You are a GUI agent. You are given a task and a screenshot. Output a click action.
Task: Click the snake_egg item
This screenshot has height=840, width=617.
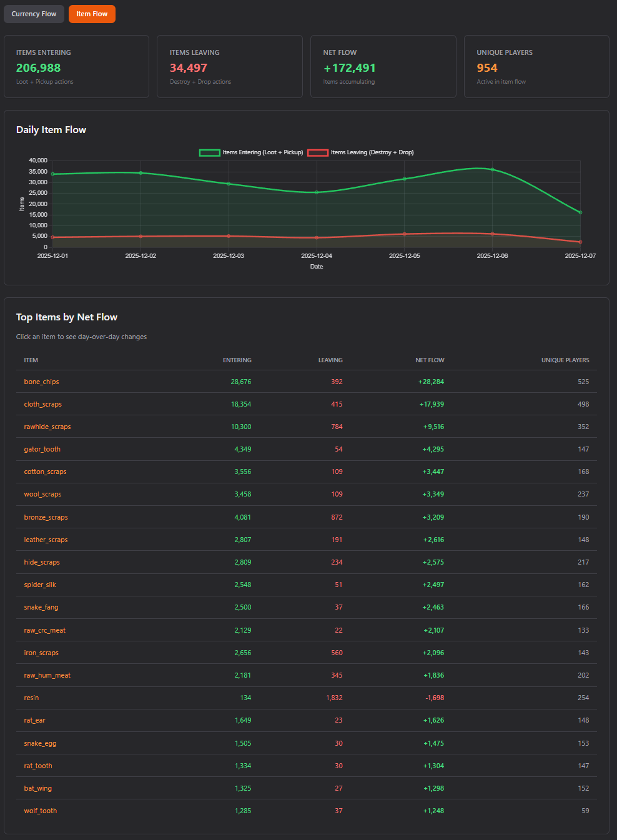coord(40,743)
